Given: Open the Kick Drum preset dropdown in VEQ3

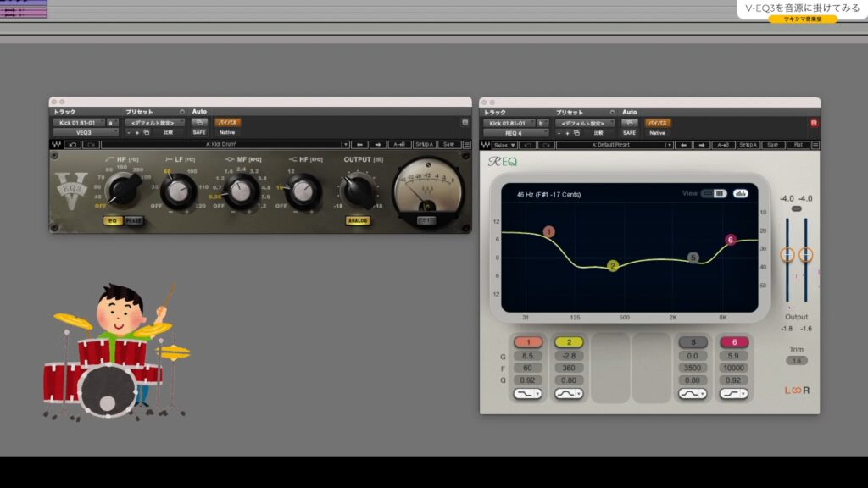Looking at the screenshot, I should 225,144.
